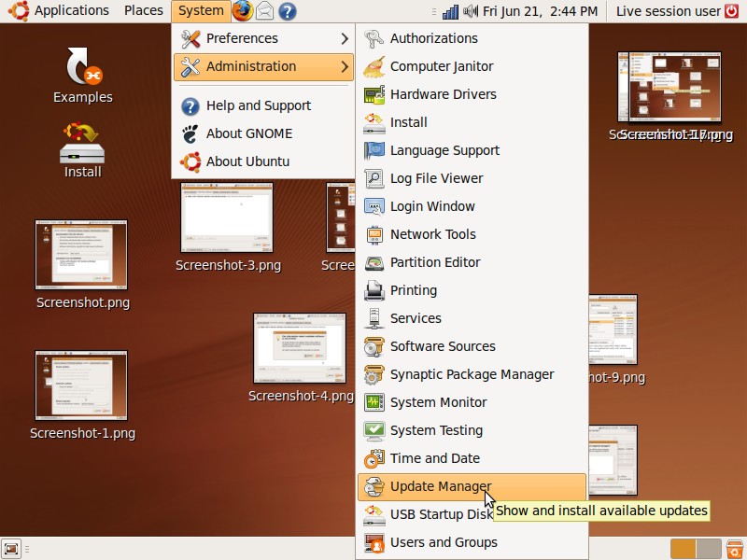Open Update Manager from Administration menu

coord(472,486)
